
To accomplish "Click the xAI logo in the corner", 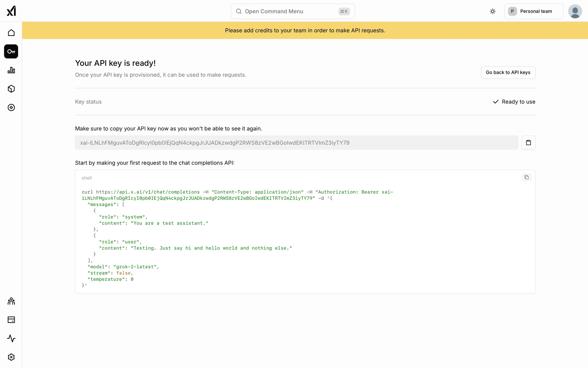I will pos(11,11).
